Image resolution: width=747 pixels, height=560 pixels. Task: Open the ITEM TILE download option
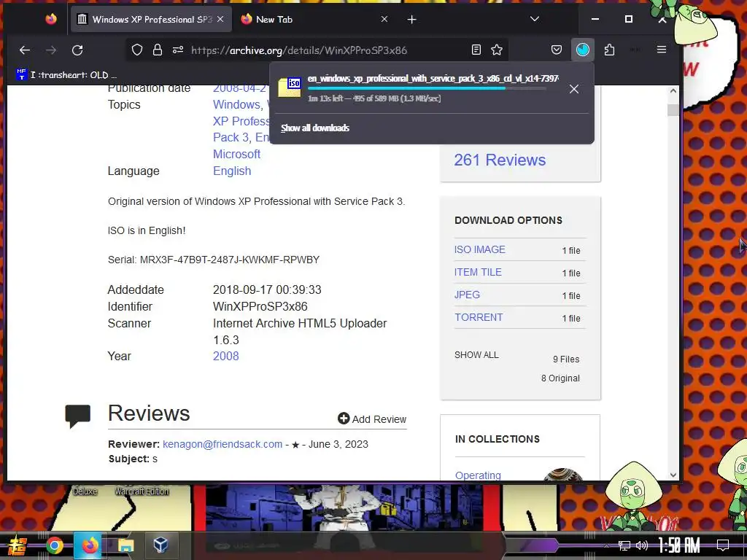[478, 272]
